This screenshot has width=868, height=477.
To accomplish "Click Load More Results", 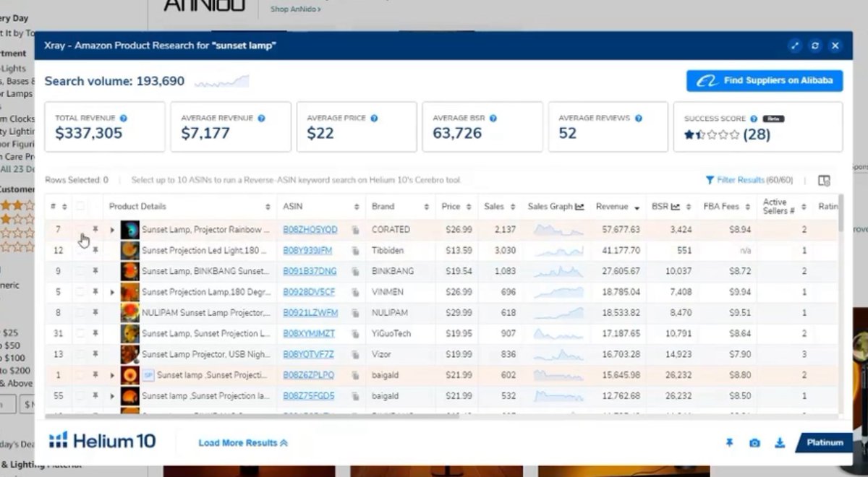I will coord(242,443).
